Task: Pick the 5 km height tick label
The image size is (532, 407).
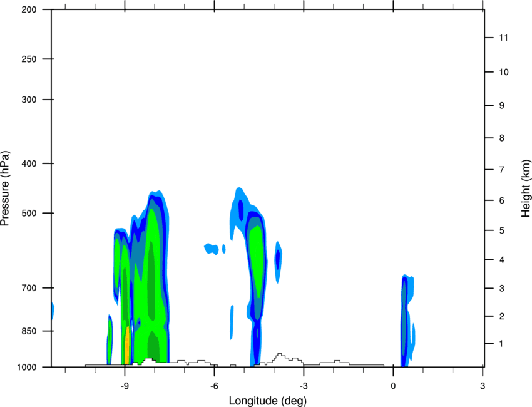Action: (502, 230)
